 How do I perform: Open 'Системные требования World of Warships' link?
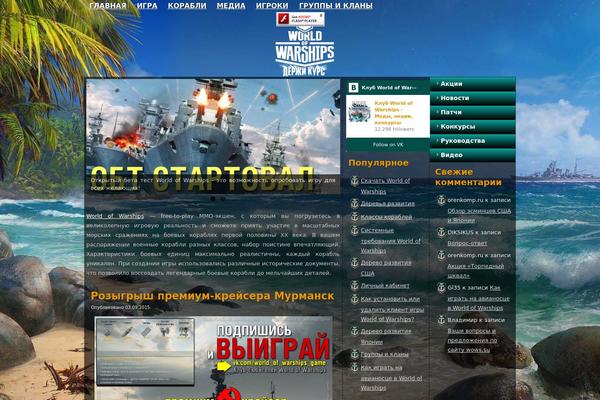(x=391, y=240)
